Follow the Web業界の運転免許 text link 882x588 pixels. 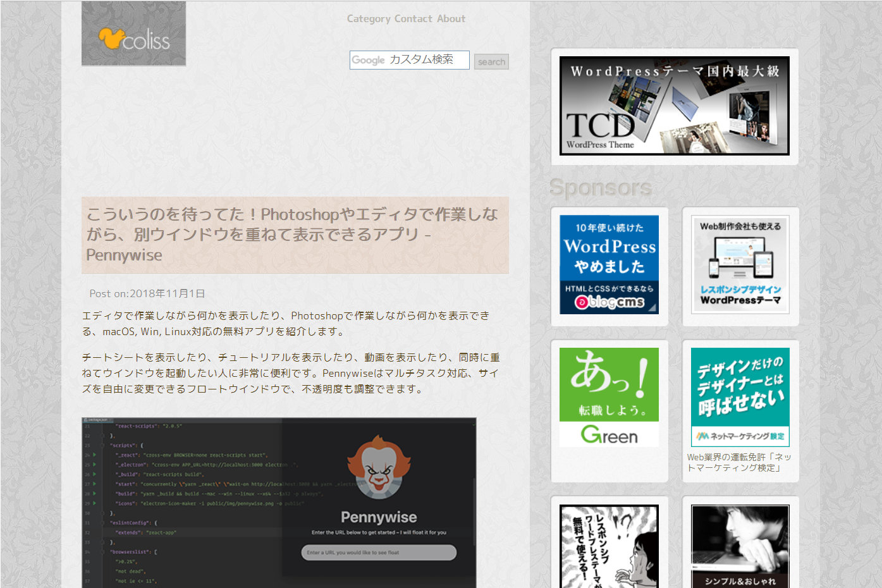point(738,462)
